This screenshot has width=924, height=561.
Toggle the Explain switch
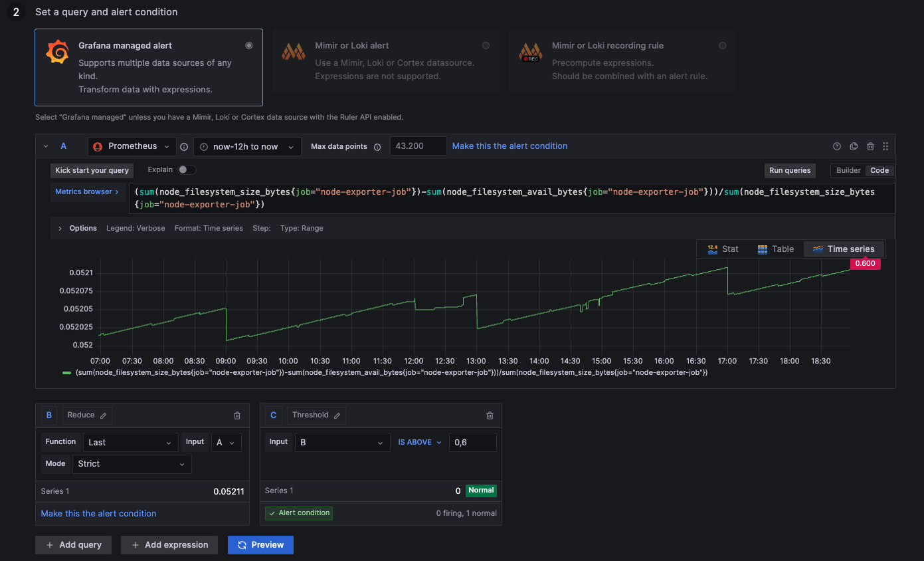[187, 170]
